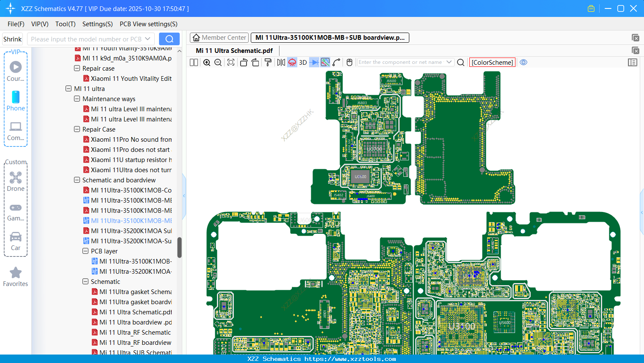Open the ColorScheme selector

point(492,62)
